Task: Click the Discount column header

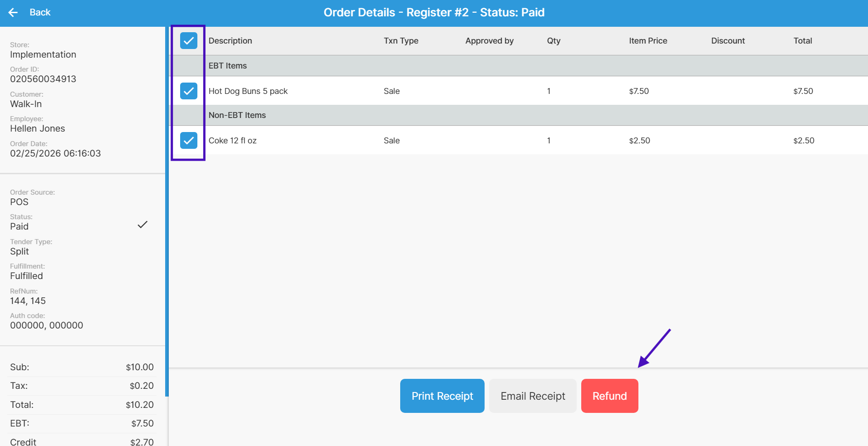Action: (728, 41)
